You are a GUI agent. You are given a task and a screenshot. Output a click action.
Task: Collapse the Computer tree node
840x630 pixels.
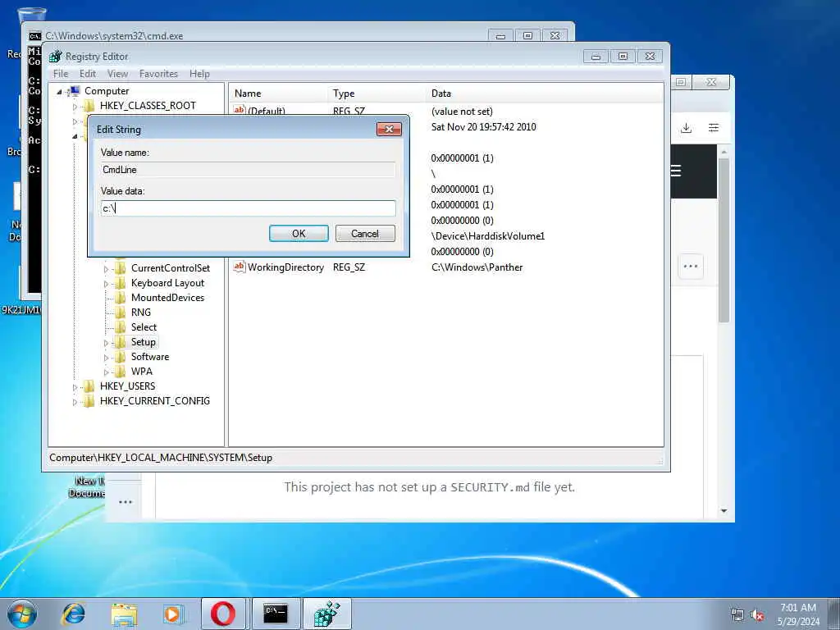(59, 92)
